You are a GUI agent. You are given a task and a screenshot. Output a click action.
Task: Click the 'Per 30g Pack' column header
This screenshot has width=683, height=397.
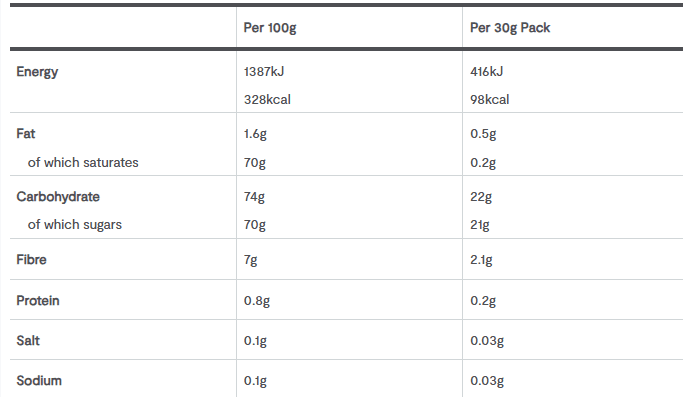pyautogui.click(x=510, y=28)
